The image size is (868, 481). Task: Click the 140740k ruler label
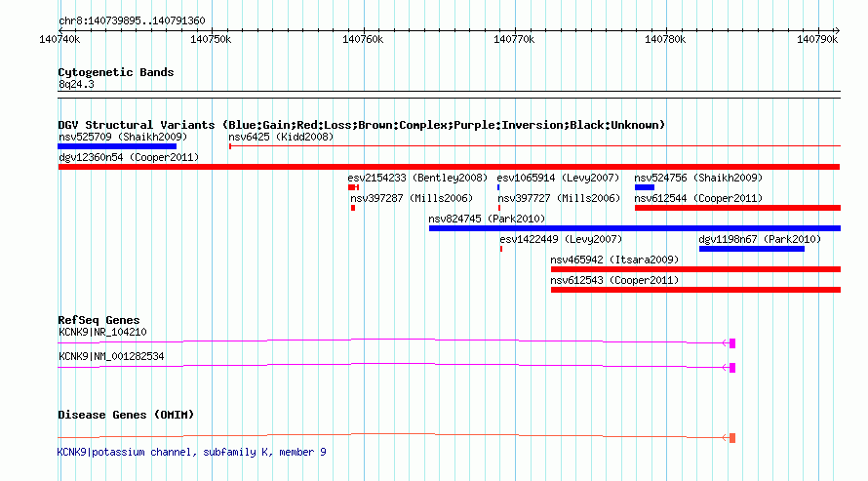[59, 39]
